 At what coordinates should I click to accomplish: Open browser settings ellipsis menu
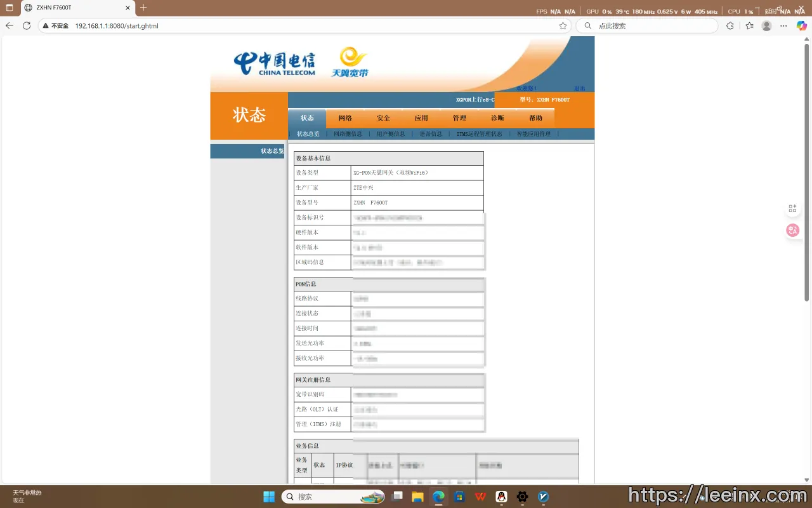pyautogui.click(x=783, y=26)
